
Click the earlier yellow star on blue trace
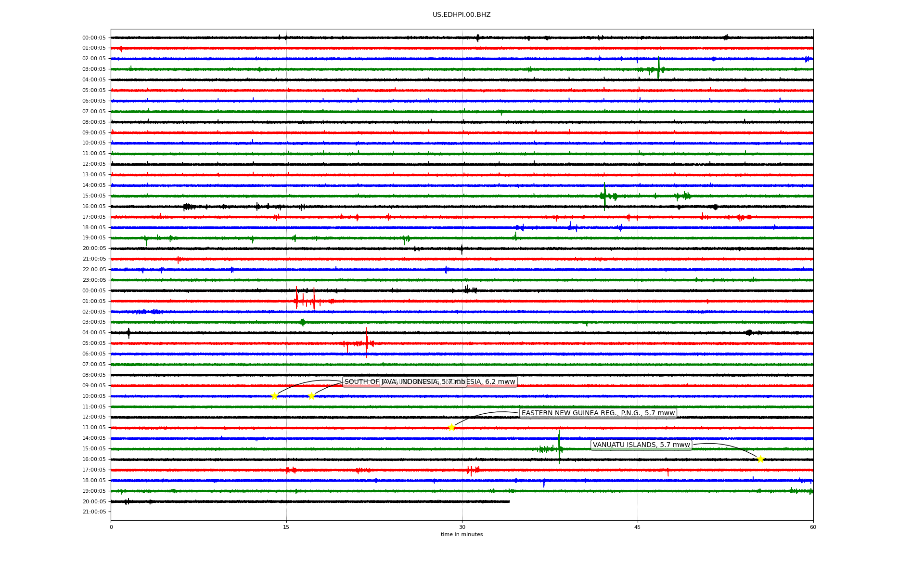click(274, 396)
